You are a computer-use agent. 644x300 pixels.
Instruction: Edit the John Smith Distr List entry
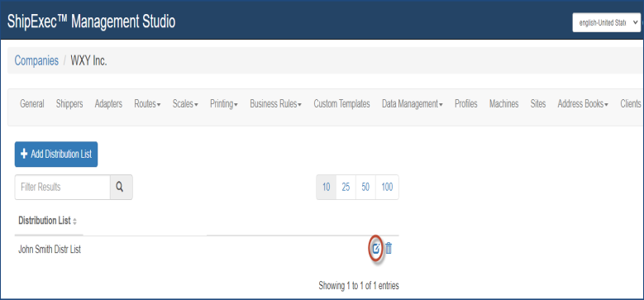375,248
